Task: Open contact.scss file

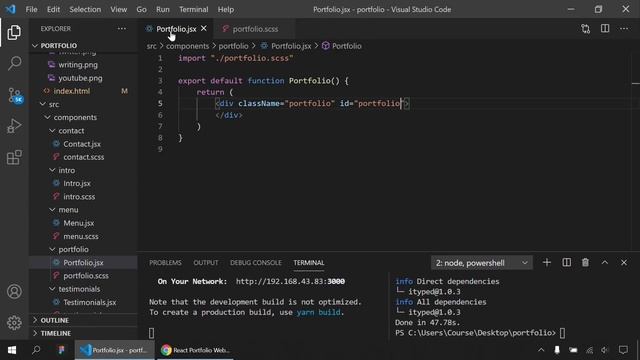Action: point(83,157)
